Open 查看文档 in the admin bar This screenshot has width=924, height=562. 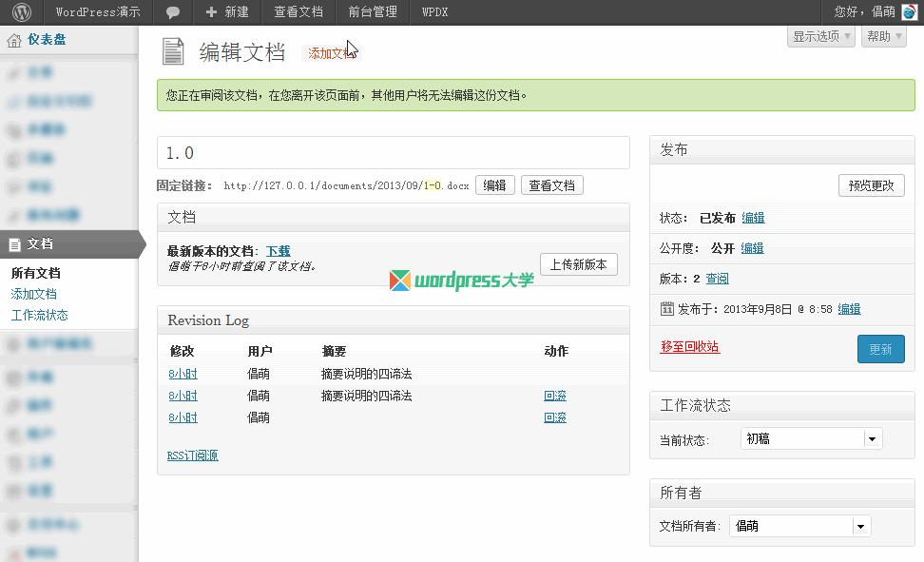pyautogui.click(x=298, y=12)
